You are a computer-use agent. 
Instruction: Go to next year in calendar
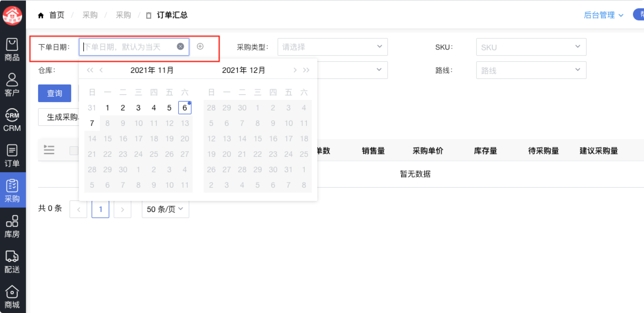point(306,70)
